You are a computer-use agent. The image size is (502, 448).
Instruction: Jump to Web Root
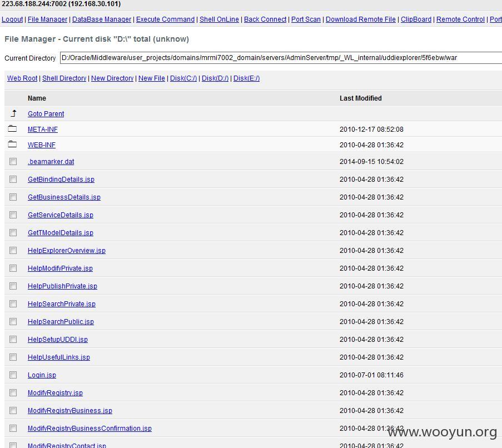tap(22, 78)
